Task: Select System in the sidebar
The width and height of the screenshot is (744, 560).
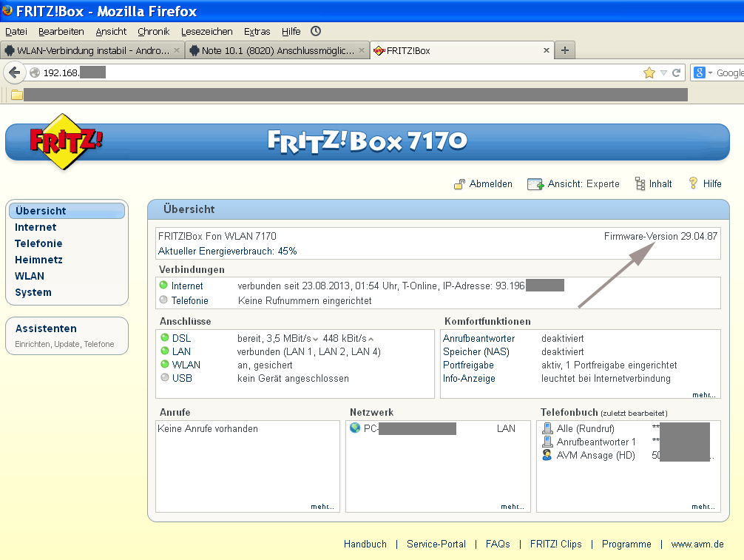Action: [33, 292]
